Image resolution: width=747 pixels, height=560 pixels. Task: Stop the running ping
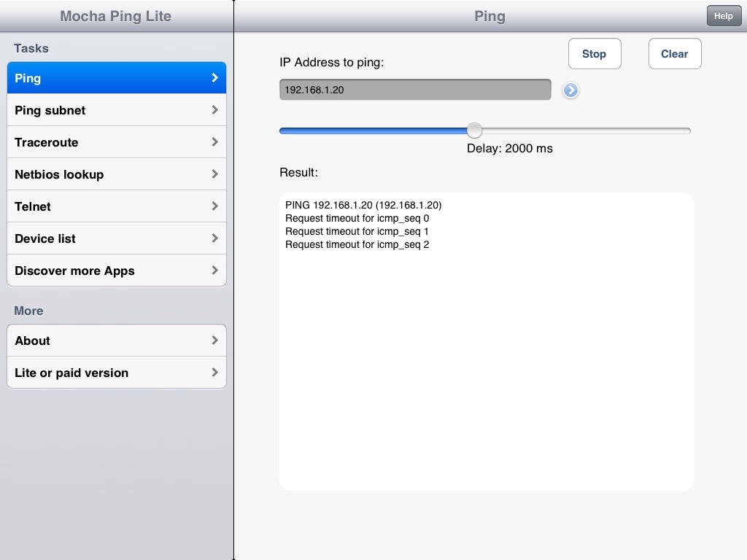595,54
